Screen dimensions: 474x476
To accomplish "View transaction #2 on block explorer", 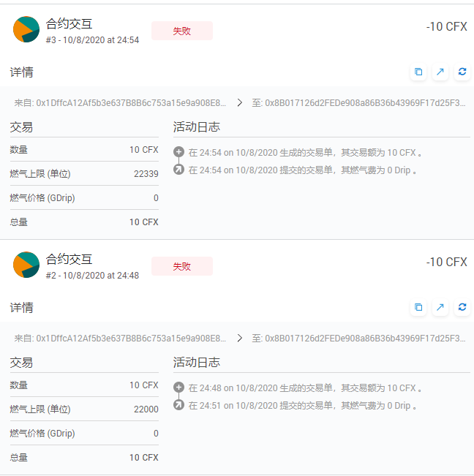I will coord(440,307).
